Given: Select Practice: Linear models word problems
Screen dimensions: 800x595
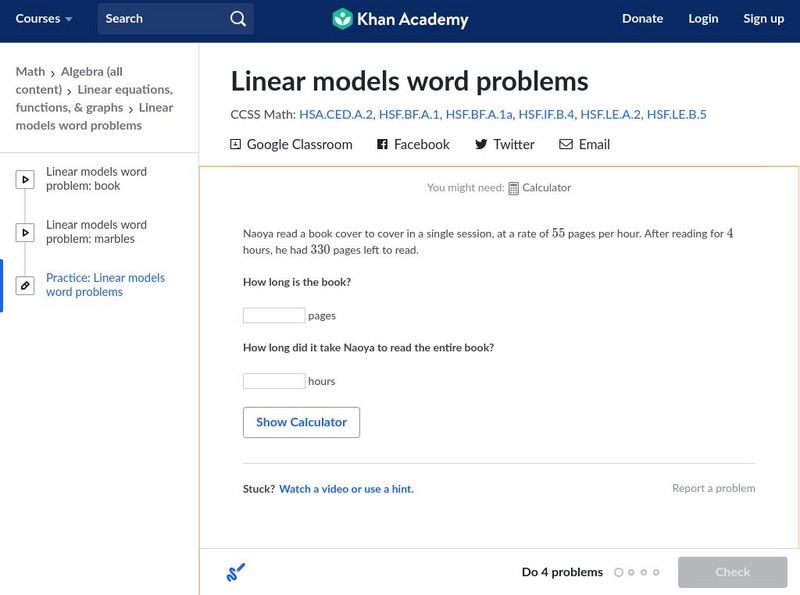Looking at the screenshot, I should coord(105,285).
